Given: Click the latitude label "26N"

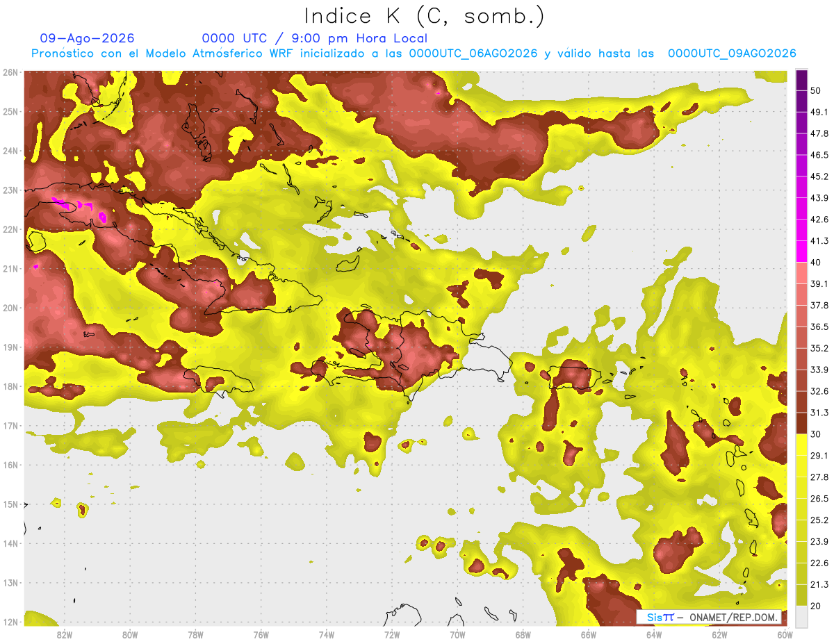Looking at the screenshot, I should (10, 72).
